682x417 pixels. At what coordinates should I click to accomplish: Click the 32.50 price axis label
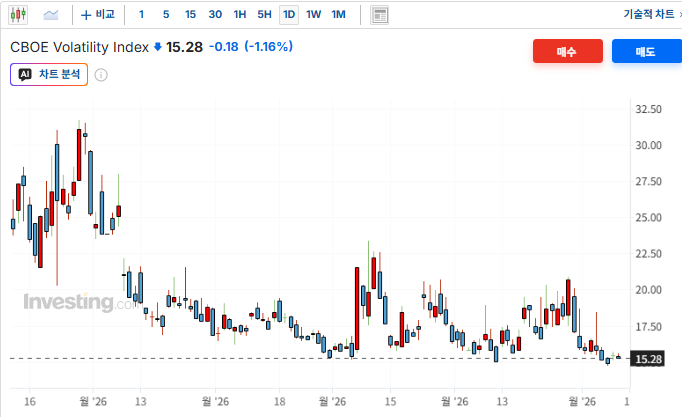point(648,109)
